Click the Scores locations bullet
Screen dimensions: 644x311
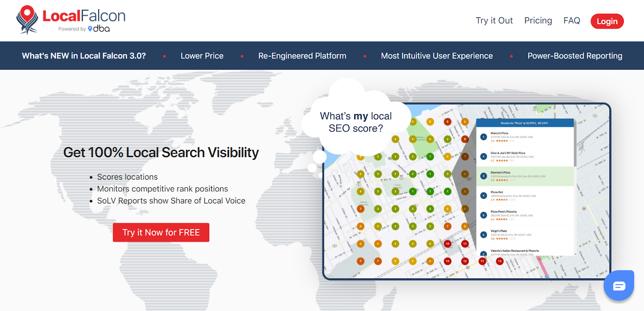[x=127, y=177]
